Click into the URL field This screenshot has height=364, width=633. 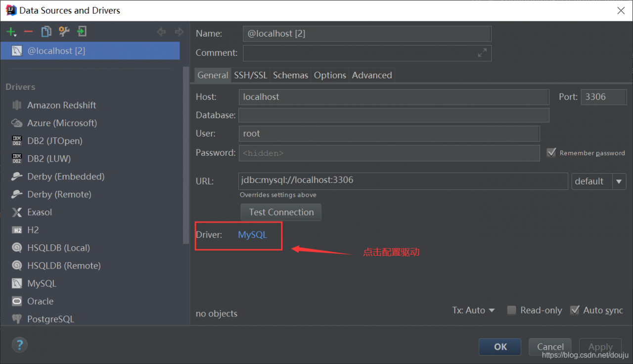coord(403,181)
